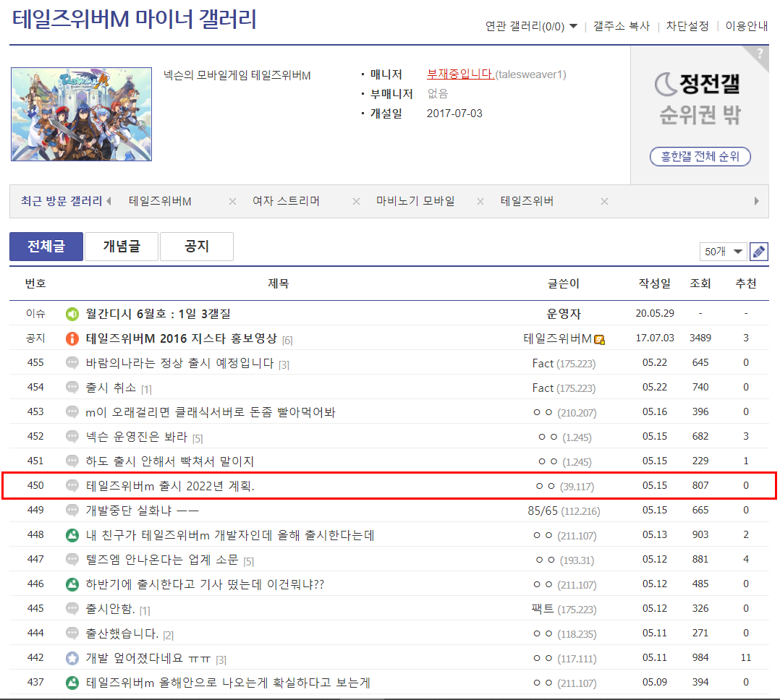Click the green speaker icon on issue row

[72, 314]
